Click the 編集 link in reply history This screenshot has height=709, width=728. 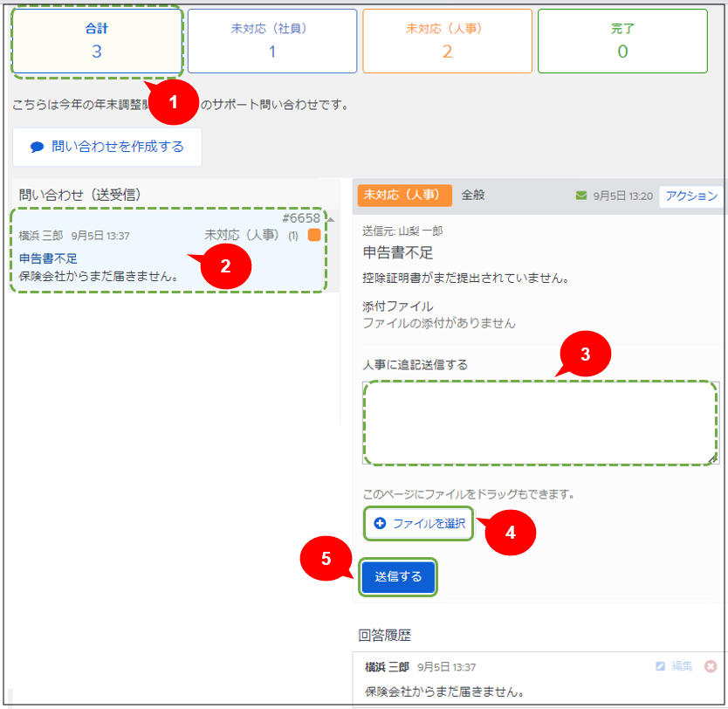(x=682, y=666)
